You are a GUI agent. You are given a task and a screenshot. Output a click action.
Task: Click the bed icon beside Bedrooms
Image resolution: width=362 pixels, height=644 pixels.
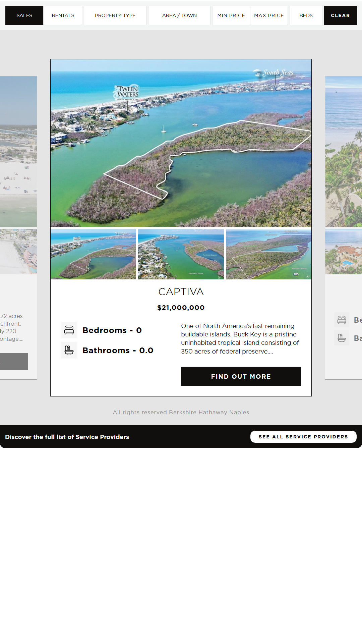[69, 330]
